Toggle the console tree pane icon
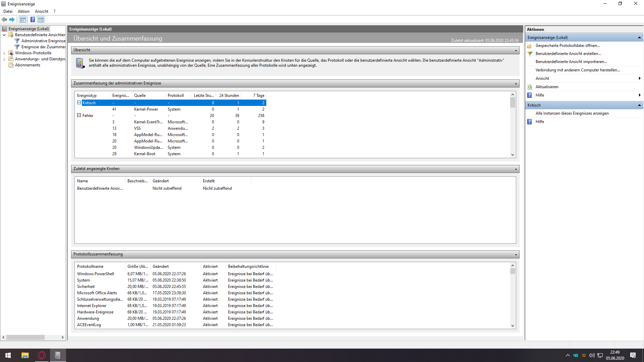The image size is (644, 362). pos(22,19)
